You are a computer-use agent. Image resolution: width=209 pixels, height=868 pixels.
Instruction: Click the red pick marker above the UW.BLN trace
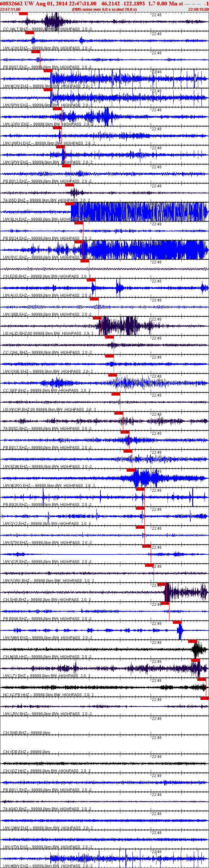click(x=69, y=204)
